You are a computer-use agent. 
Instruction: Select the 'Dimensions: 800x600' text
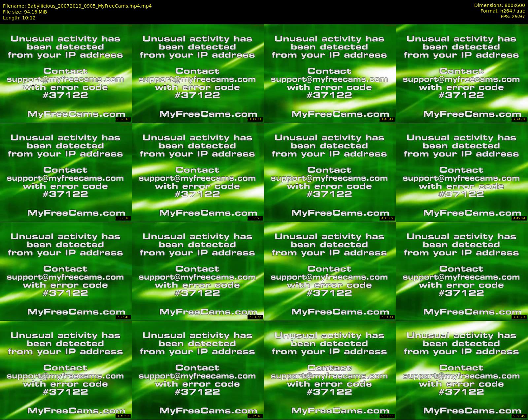(499, 5)
